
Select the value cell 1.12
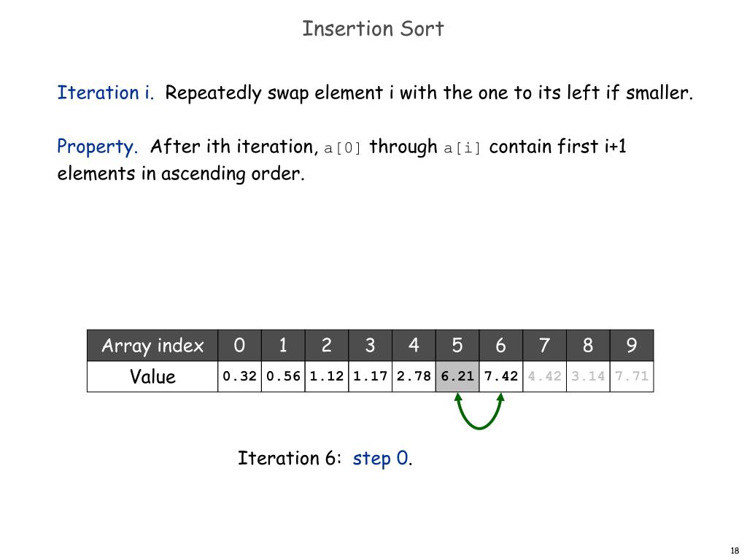coord(327,376)
